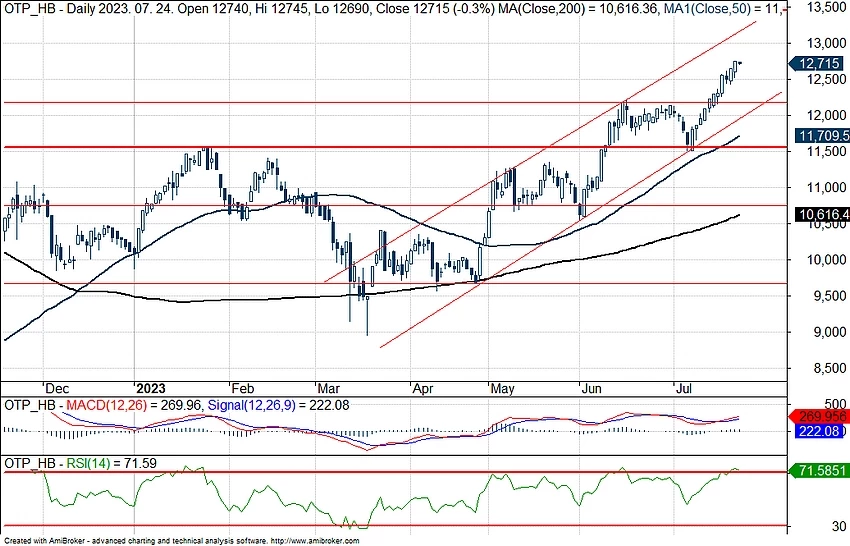The height and width of the screenshot is (546, 850).
Task: Click the 2023 year label on time axis
Action: 151,389
